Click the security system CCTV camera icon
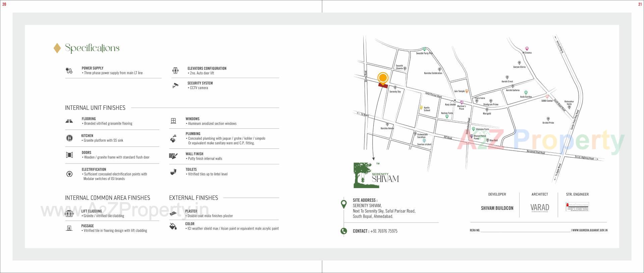Image resolution: width=644 pixels, height=273 pixels. point(175,85)
